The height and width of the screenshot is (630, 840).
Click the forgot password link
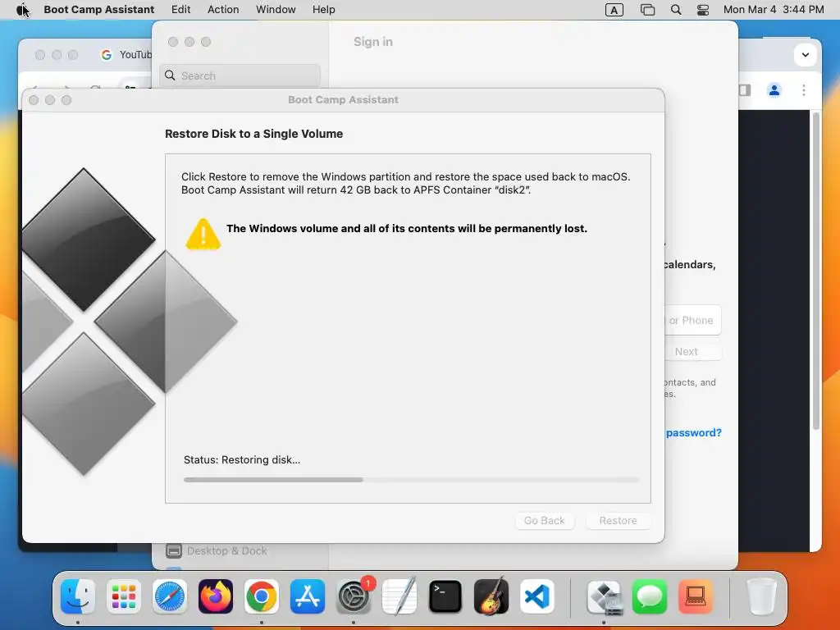(694, 433)
